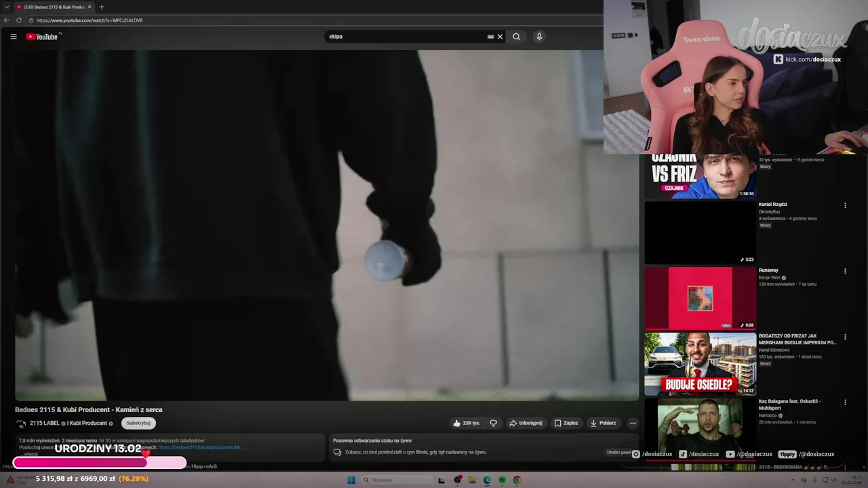Open the black 'Kartel Rządzi' video thumbnail
This screenshot has height=488, width=868.
coord(700,232)
